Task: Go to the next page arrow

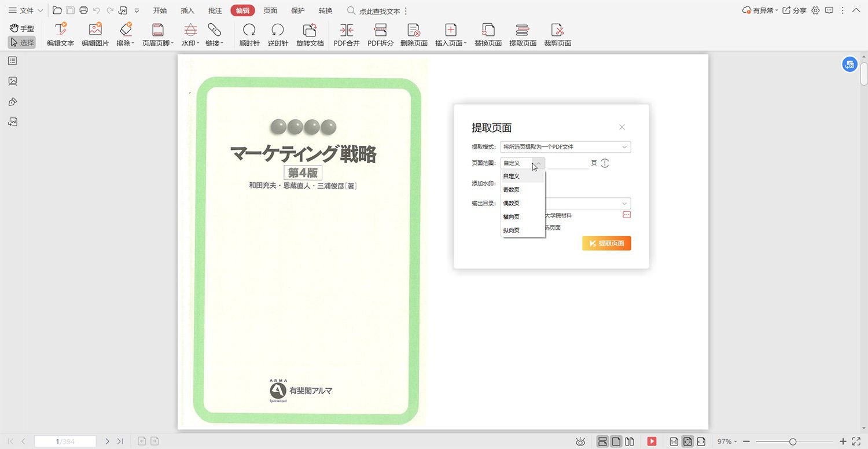Action: (107, 441)
